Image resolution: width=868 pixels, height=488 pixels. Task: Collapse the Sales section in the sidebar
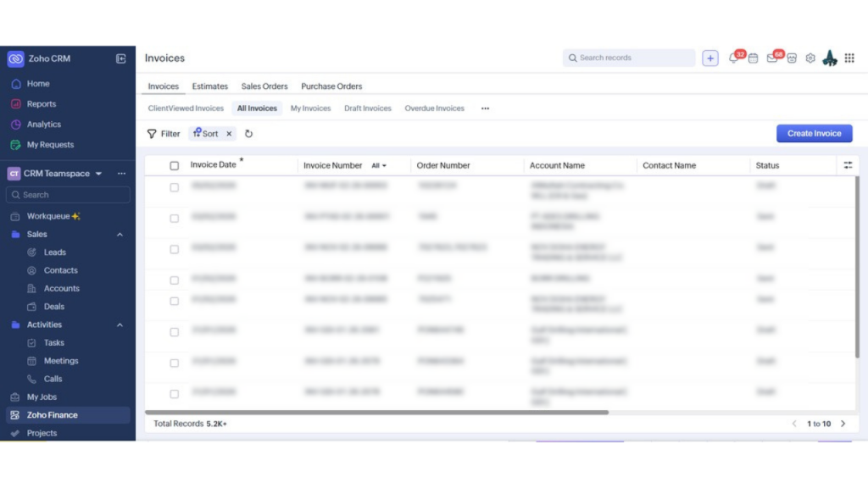pos(120,235)
